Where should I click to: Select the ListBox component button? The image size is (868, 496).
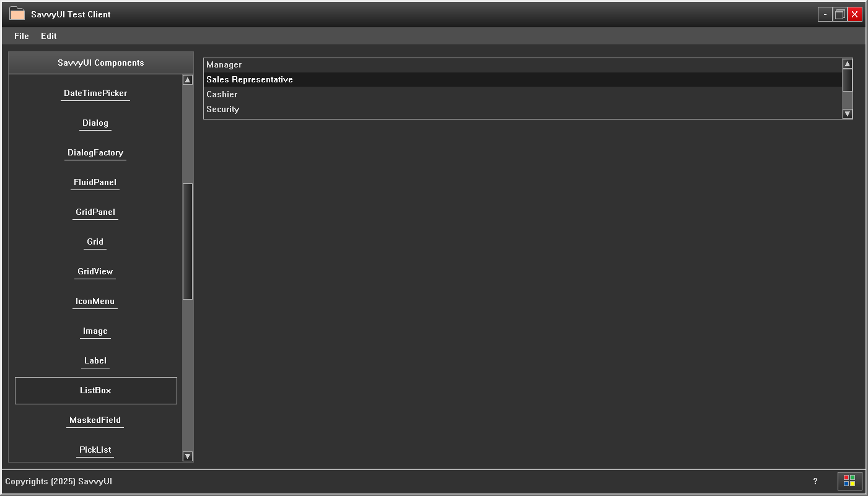pyautogui.click(x=95, y=390)
